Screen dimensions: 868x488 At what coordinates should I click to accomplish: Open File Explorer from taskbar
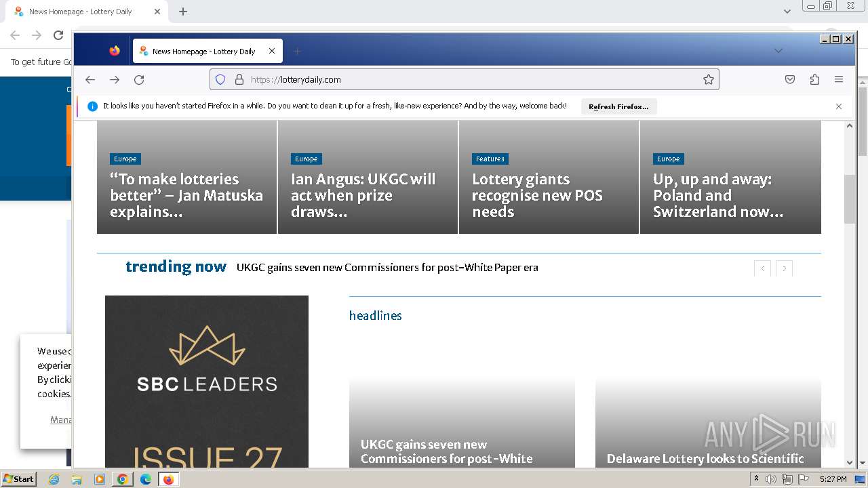[77, 479]
